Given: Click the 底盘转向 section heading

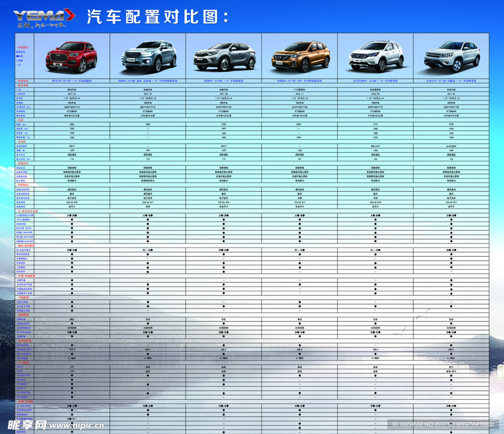Looking at the screenshot, I should tap(23, 163).
